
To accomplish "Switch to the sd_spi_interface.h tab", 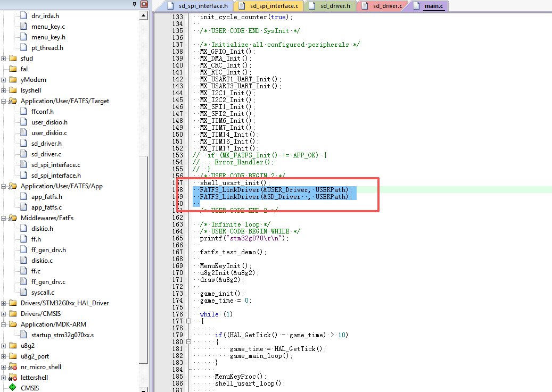I will coord(198,6).
